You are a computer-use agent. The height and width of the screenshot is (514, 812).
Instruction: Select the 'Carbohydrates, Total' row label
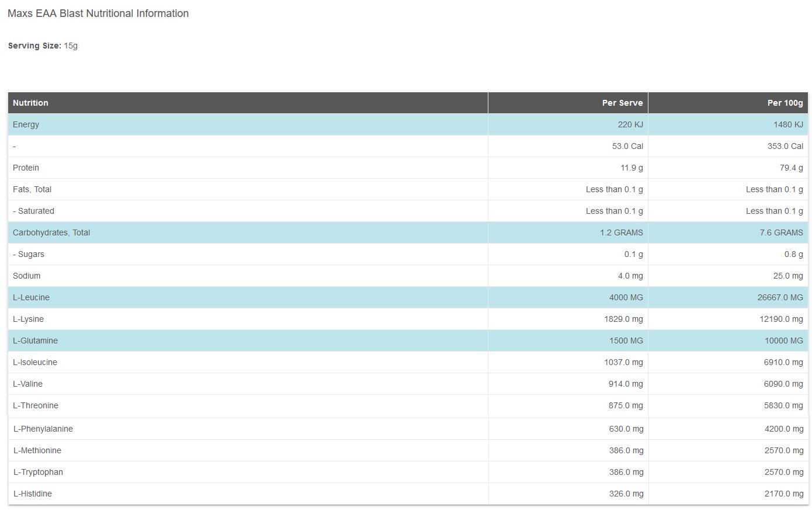point(51,232)
